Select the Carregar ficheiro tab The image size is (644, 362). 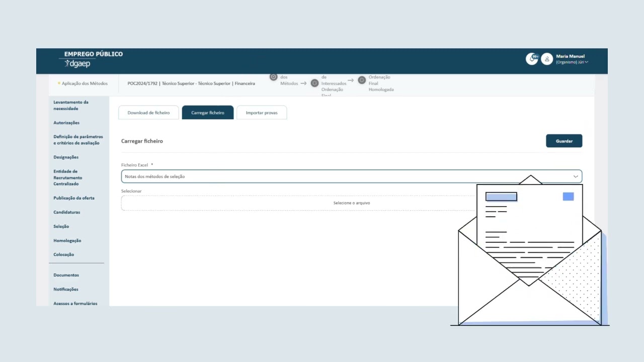[x=208, y=113]
